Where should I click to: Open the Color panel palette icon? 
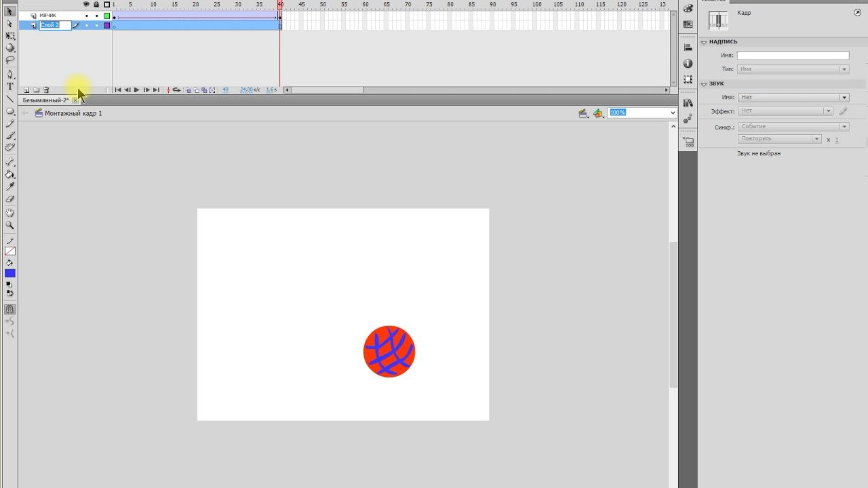[x=688, y=8]
